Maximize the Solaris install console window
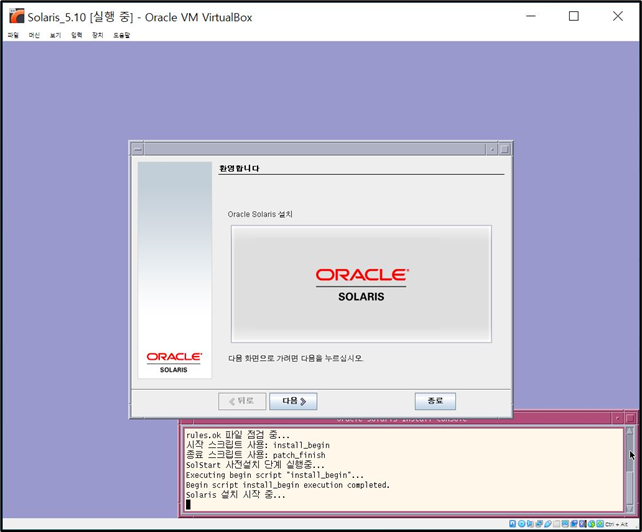642x532 pixels. click(630, 418)
